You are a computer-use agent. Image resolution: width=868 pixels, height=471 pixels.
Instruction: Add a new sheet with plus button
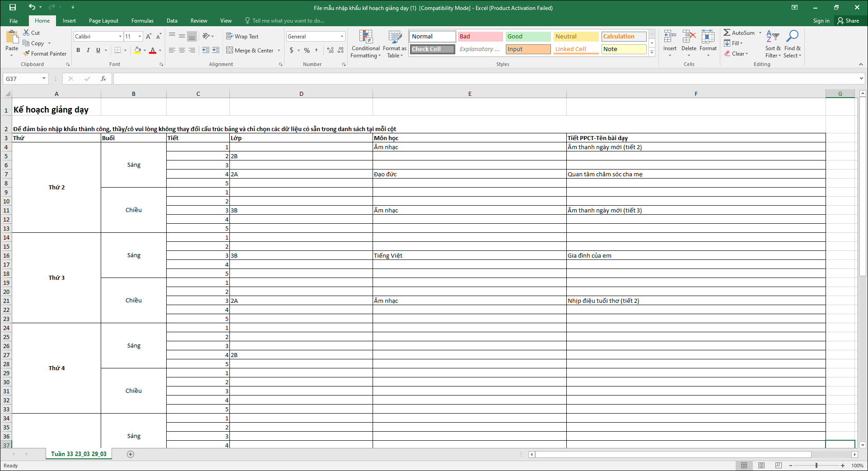coord(131,454)
